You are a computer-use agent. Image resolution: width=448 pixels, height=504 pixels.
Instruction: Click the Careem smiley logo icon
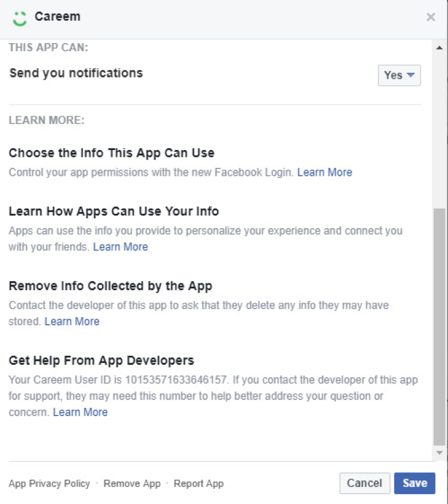20,18
